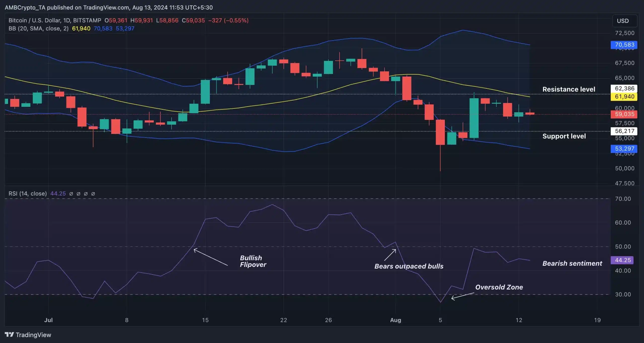Click the 47,500 price axis label

coord(625,183)
